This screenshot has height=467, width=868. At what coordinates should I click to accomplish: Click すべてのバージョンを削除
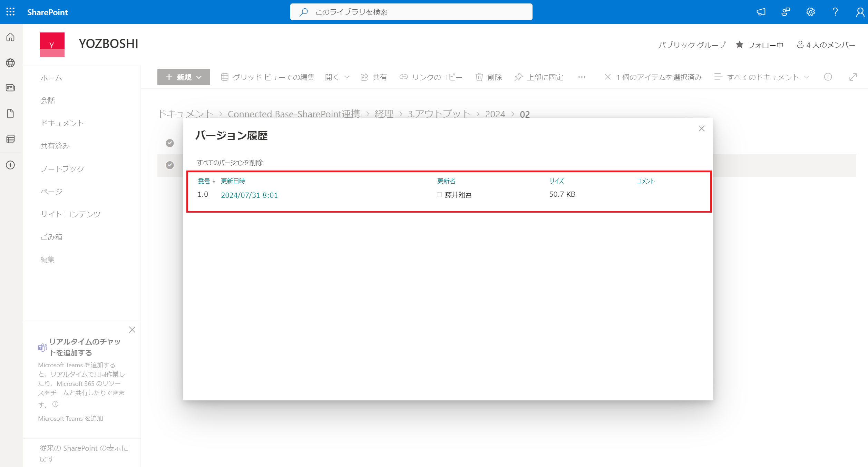pos(230,163)
